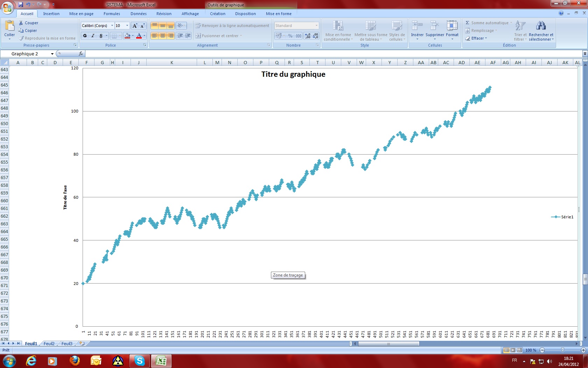Expand the Name Box dropdown arrow
The width and height of the screenshot is (588, 368).
click(x=52, y=54)
